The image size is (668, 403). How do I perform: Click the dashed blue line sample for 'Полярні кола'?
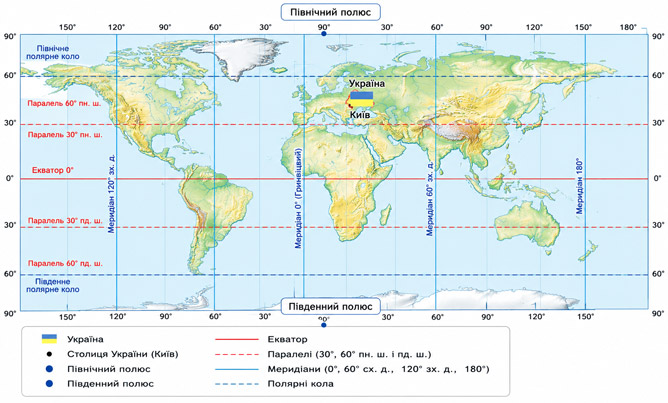237,384
